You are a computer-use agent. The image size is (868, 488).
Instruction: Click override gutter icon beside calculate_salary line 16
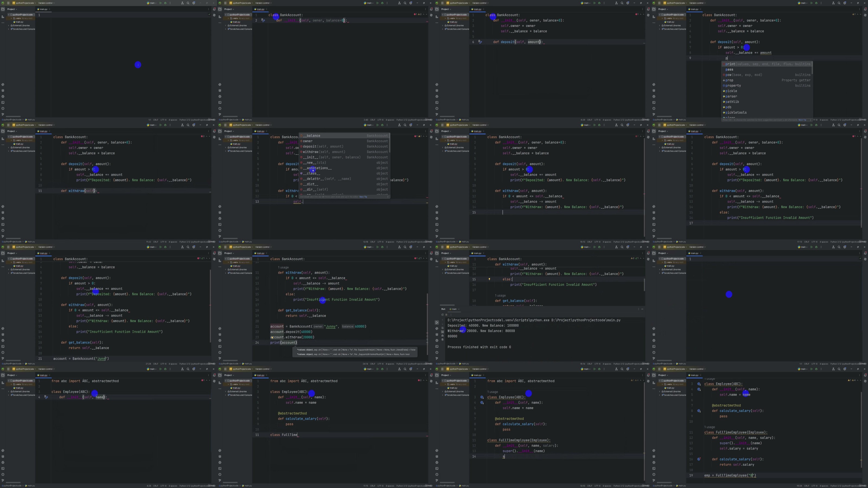699,459
